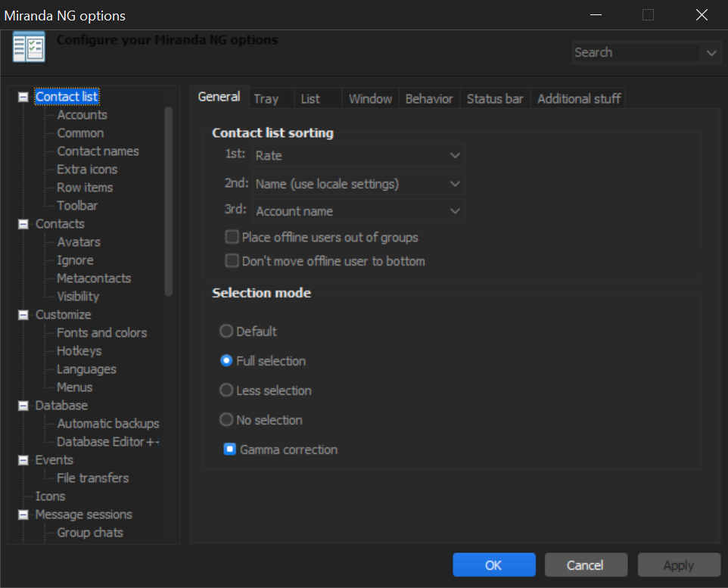
Task: Select the Customize tree category
Action: (63, 315)
